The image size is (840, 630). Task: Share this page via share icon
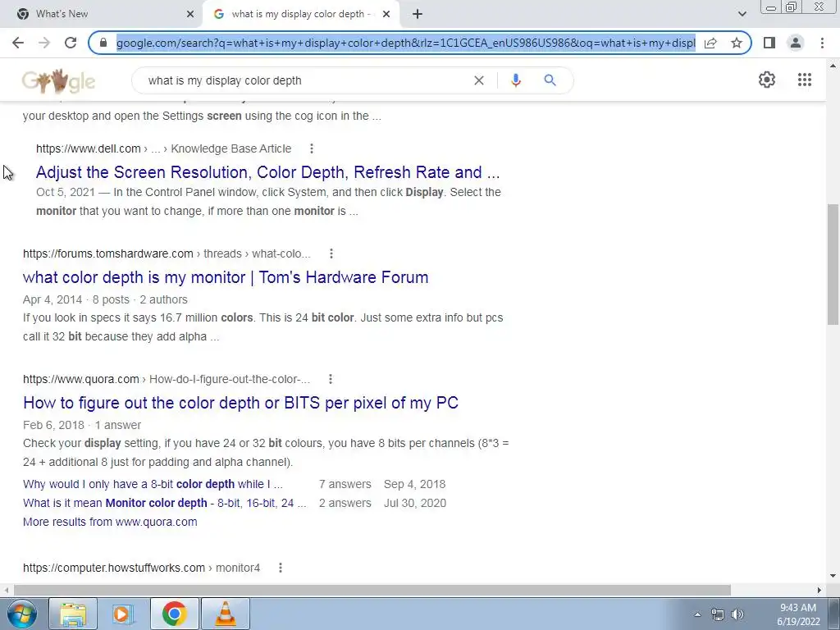pos(711,43)
